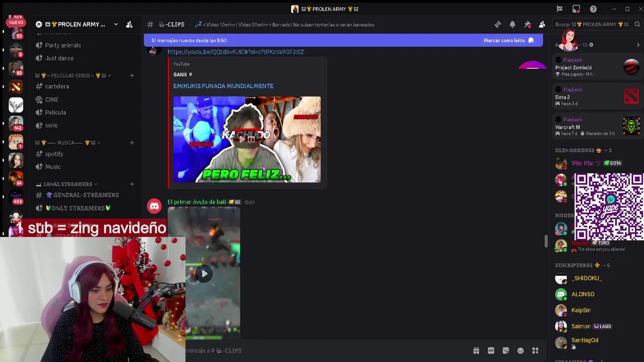The width and height of the screenshot is (644, 362).
Task: Select server icon with 80 badge
Action: 16,68
